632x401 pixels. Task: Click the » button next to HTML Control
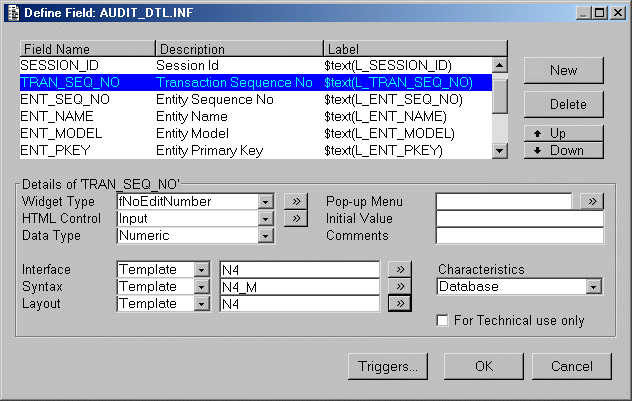295,218
